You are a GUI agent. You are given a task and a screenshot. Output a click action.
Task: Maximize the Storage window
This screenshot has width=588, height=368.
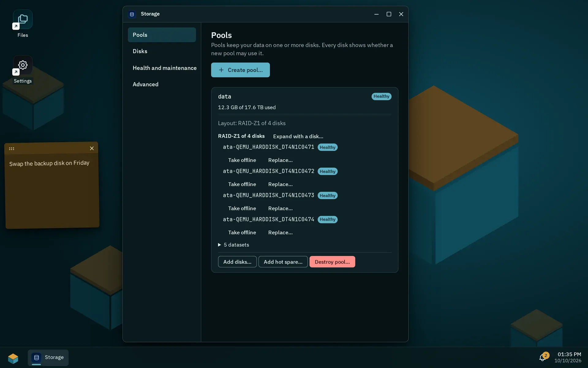(x=389, y=14)
